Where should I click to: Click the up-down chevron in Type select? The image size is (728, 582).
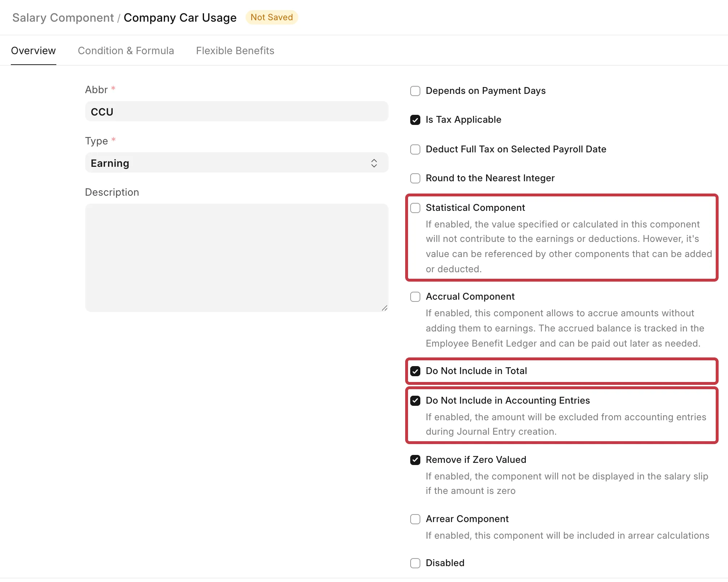pos(374,163)
